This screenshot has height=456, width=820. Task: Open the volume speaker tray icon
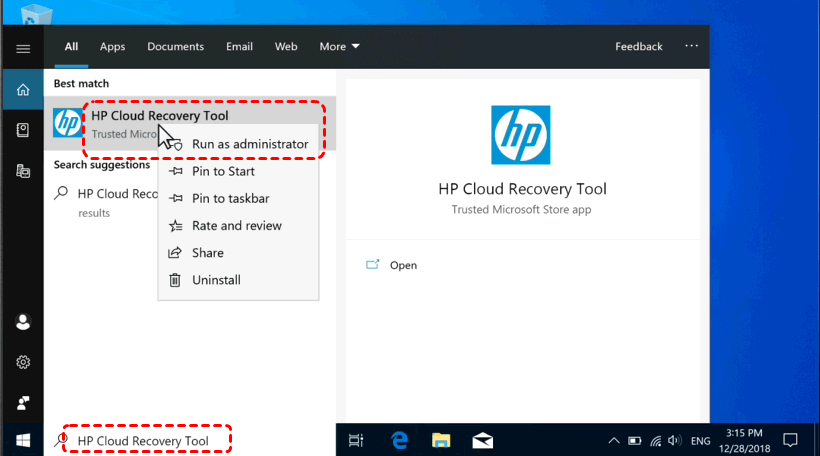click(x=675, y=441)
